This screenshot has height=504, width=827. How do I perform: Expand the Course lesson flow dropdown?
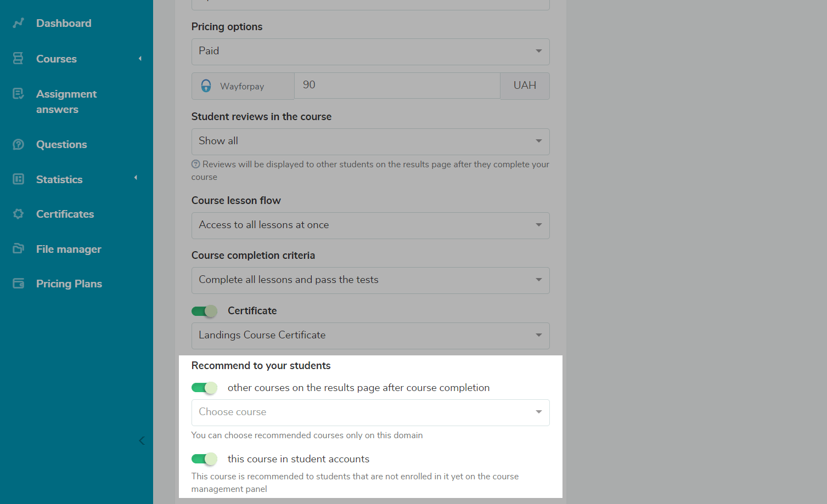click(x=370, y=225)
